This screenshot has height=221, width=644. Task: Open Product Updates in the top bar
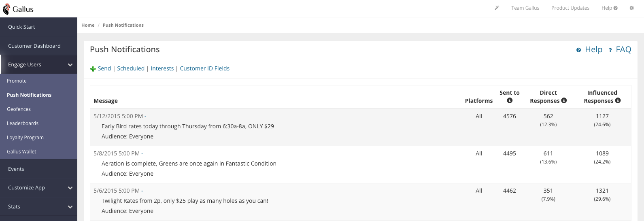click(x=570, y=8)
